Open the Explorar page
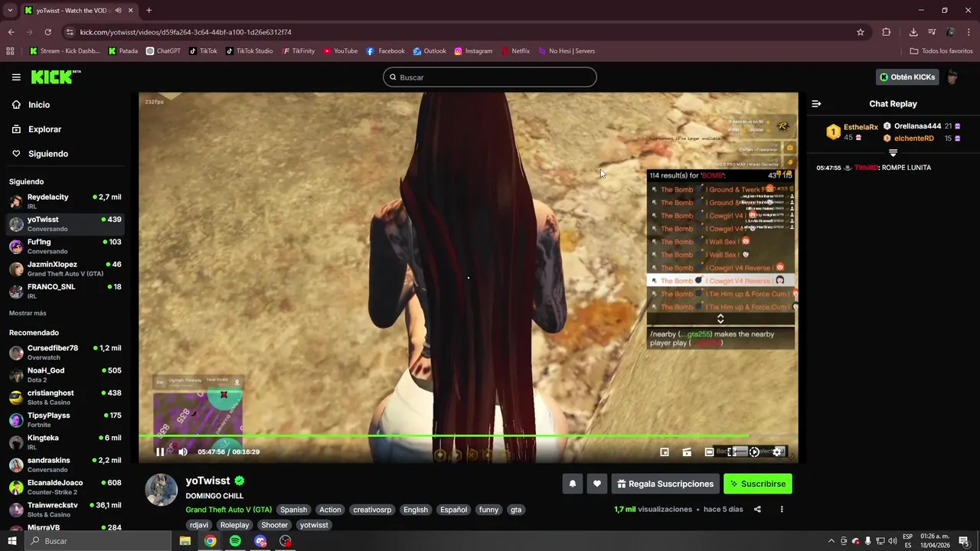Screen dimensions: 980x551 tap(44, 129)
